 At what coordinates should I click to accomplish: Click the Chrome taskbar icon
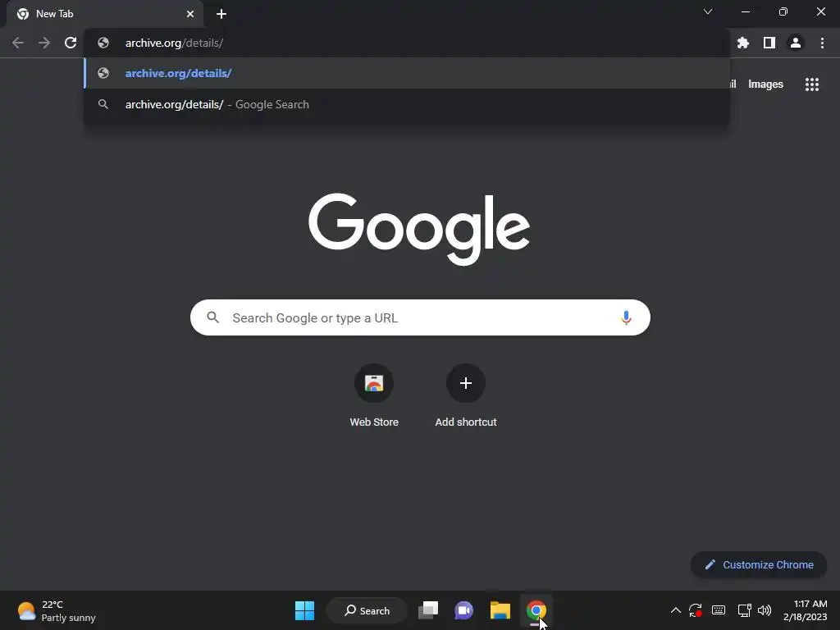(x=536, y=610)
